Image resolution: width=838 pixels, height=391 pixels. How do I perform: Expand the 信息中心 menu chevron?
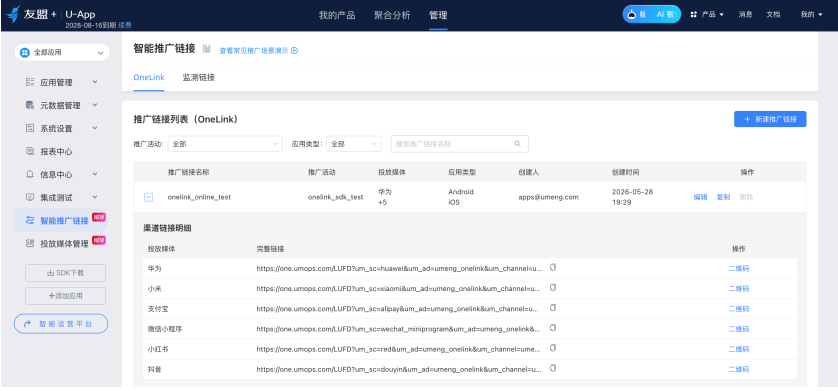click(95, 174)
